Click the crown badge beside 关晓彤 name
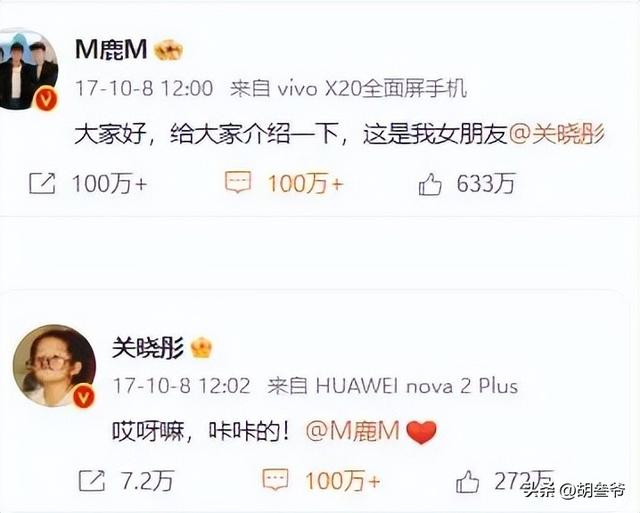This screenshot has height=513, width=640. point(202,349)
